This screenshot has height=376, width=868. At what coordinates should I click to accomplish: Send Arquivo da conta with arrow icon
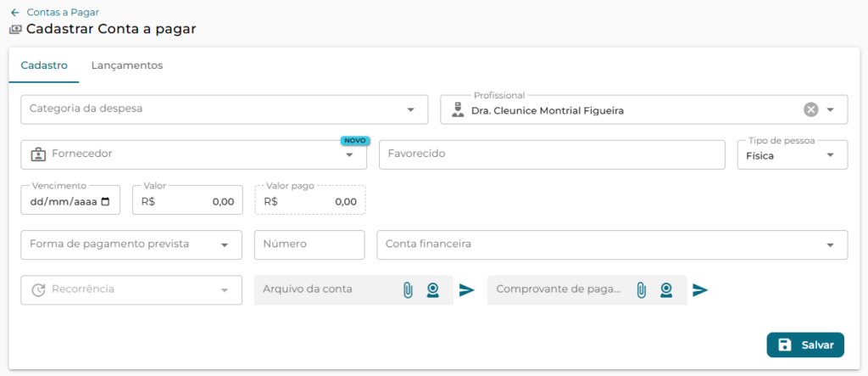coord(467,290)
